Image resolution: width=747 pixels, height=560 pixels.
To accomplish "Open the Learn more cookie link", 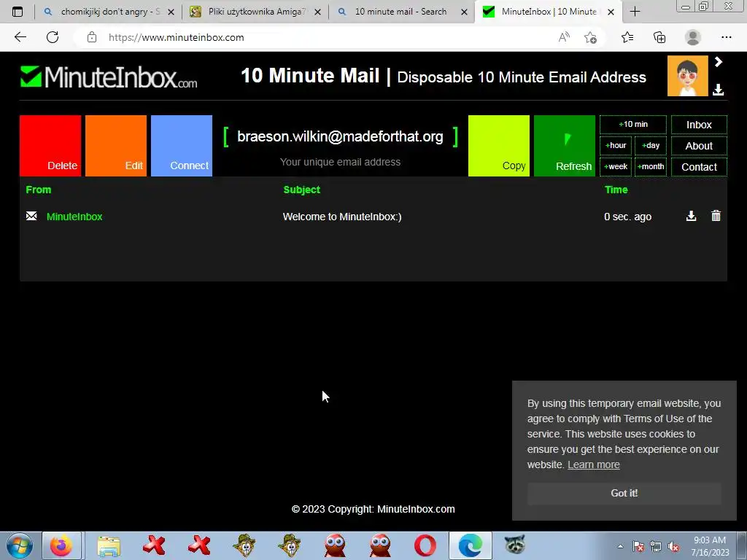I will click(x=594, y=464).
